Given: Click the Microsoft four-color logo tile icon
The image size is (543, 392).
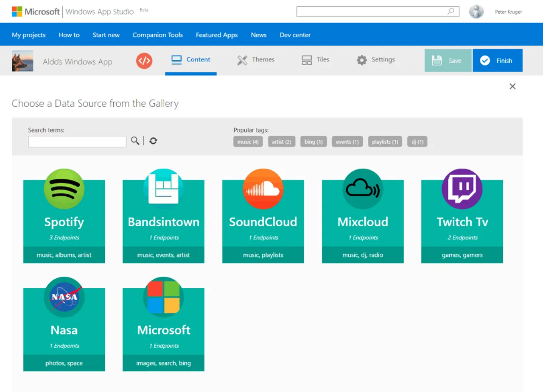Looking at the screenshot, I should coord(163,297).
